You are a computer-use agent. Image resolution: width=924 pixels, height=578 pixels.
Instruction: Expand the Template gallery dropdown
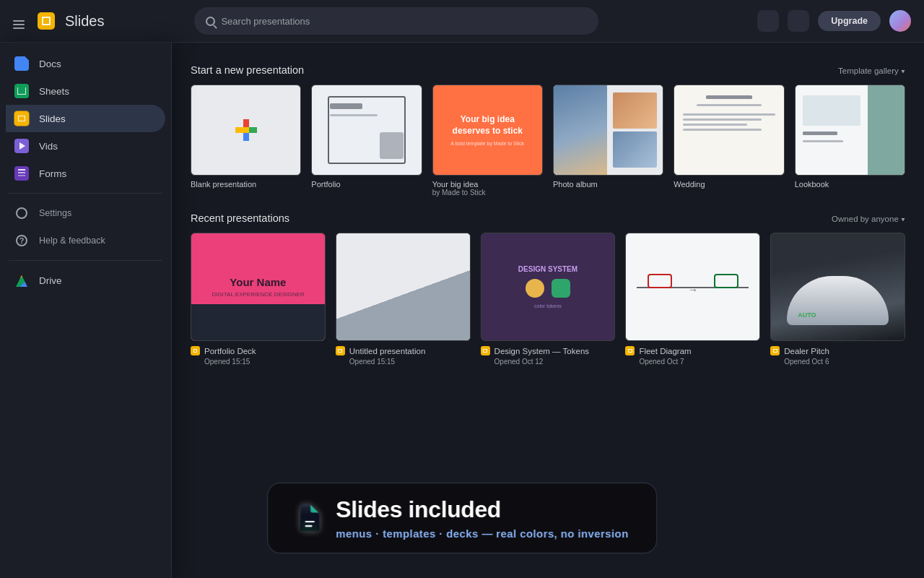pos(871,71)
